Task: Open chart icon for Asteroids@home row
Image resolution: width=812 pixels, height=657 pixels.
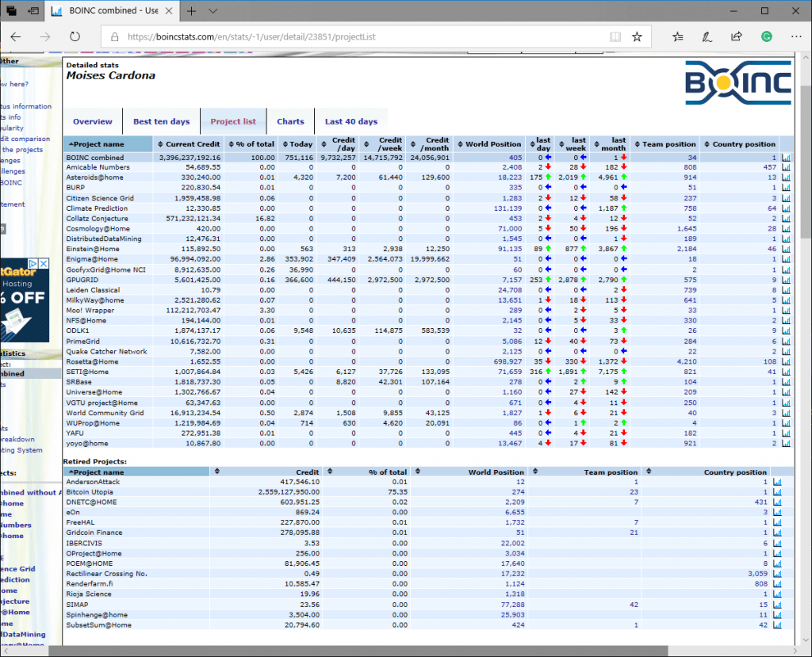Action: coord(786,178)
